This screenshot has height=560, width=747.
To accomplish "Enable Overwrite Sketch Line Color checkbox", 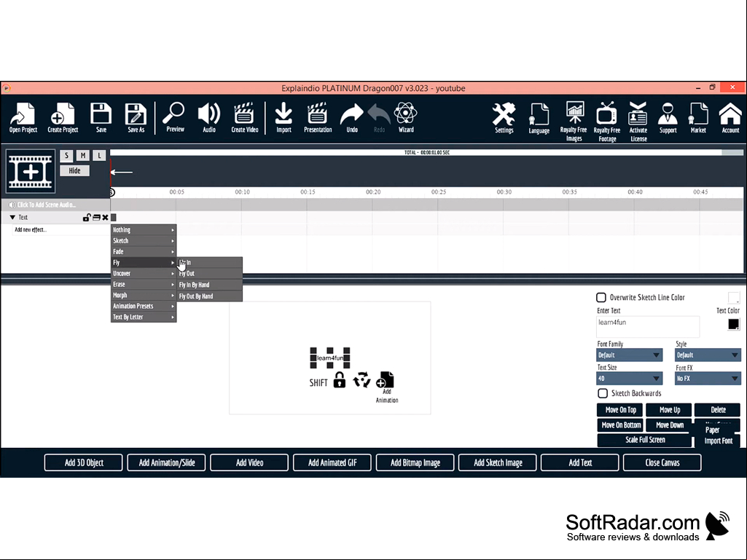I will pyautogui.click(x=601, y=298).
